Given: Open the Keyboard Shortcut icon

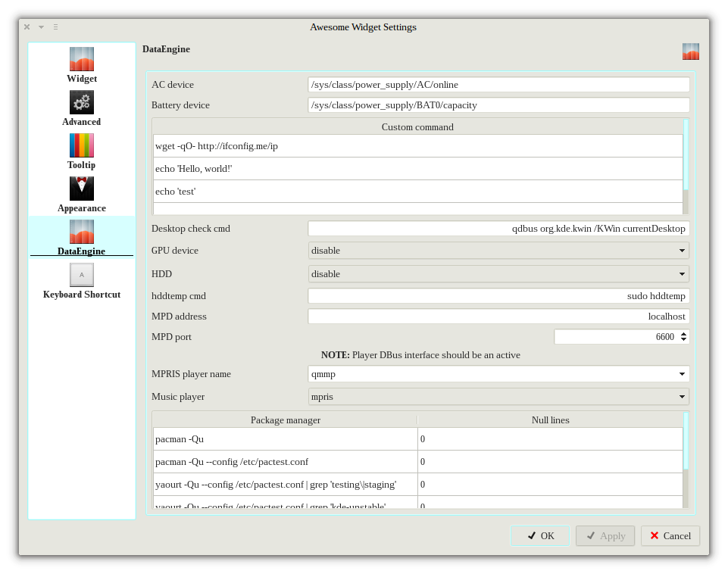Looking at the screenshot, I should coord(82,275).
